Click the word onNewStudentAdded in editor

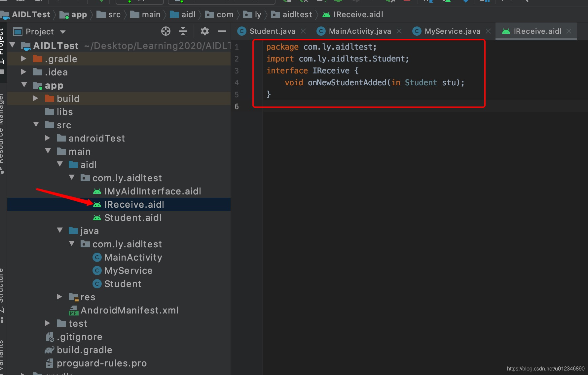point(347,82)
